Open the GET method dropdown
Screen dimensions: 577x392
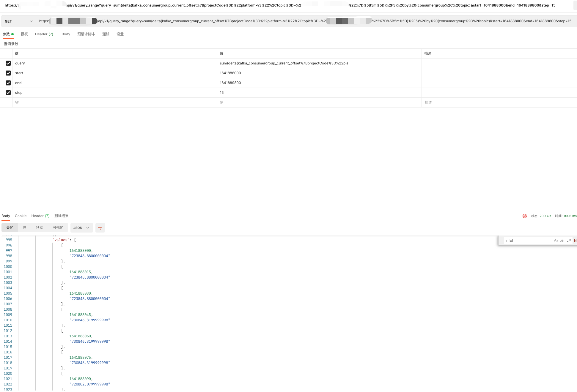(x=18, y=21)
